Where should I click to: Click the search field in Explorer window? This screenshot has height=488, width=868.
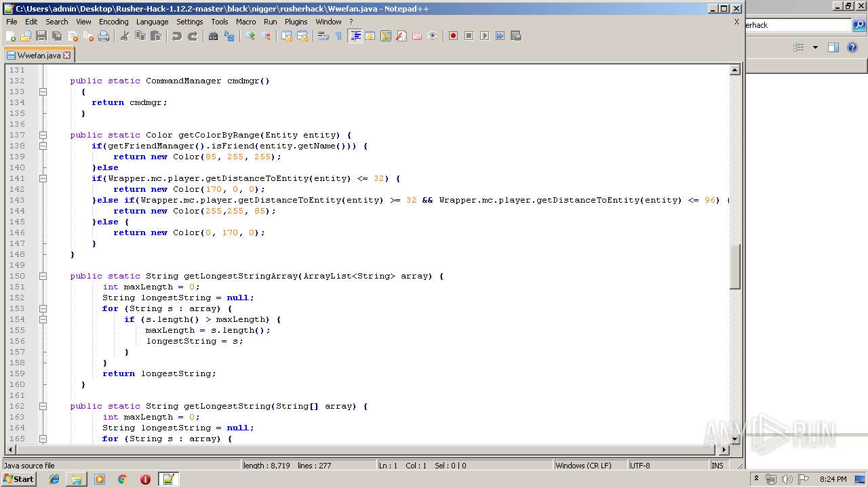797,25
